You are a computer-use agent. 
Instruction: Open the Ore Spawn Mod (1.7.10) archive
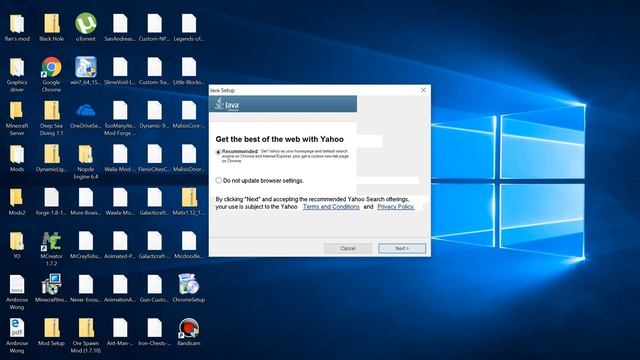85,336
